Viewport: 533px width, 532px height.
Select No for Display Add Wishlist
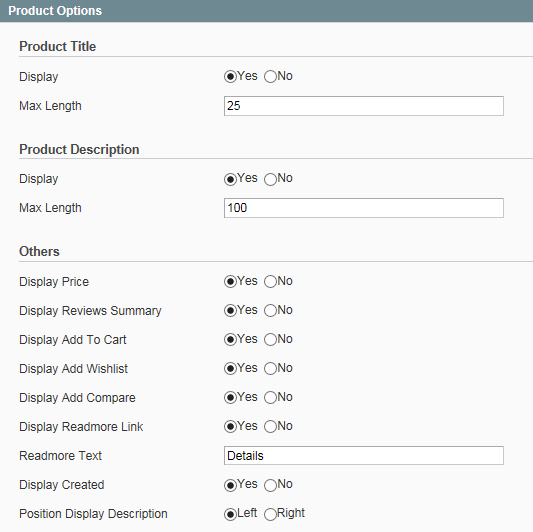tap(270, 368)
